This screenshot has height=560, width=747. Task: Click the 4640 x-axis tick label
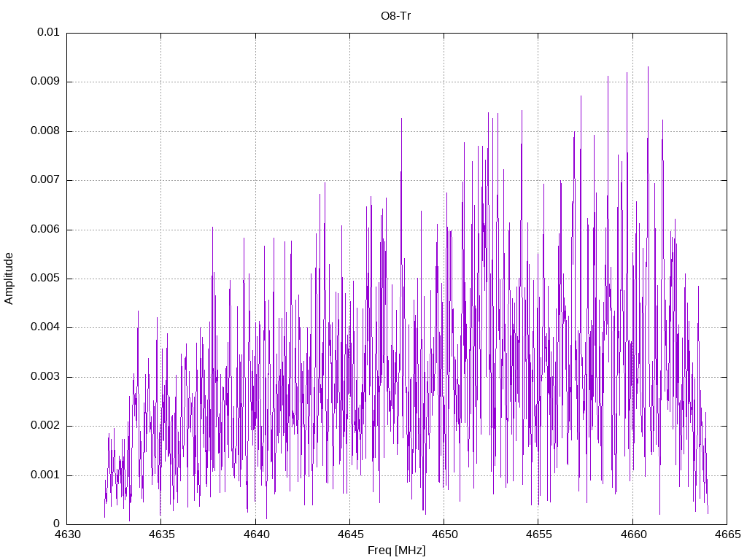(256, 534)
